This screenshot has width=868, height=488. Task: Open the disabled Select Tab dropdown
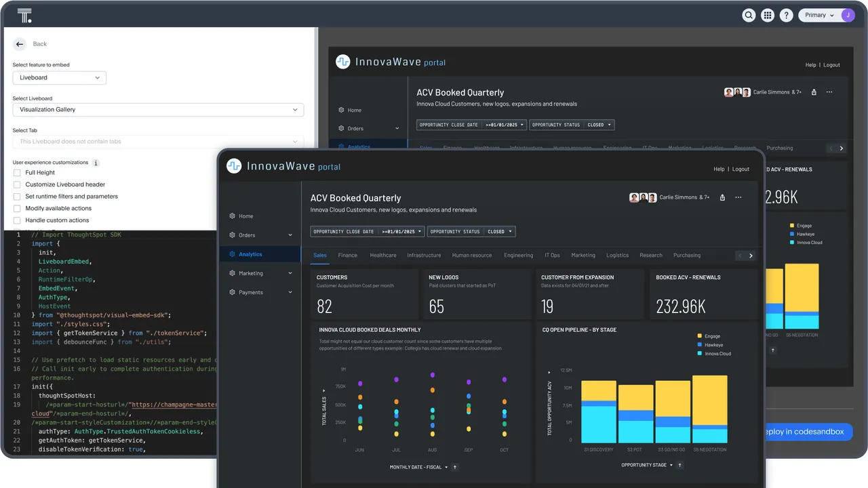click(158, 142)
